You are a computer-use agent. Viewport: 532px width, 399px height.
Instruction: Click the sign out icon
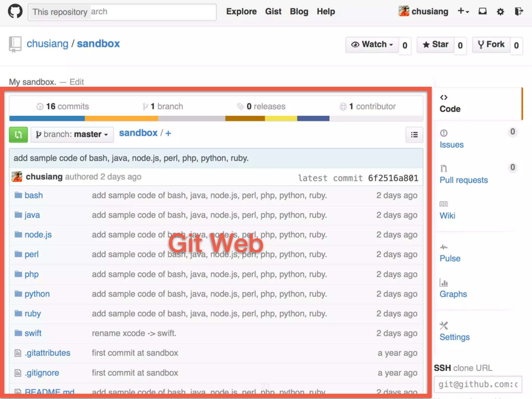[x=518, y=11]
